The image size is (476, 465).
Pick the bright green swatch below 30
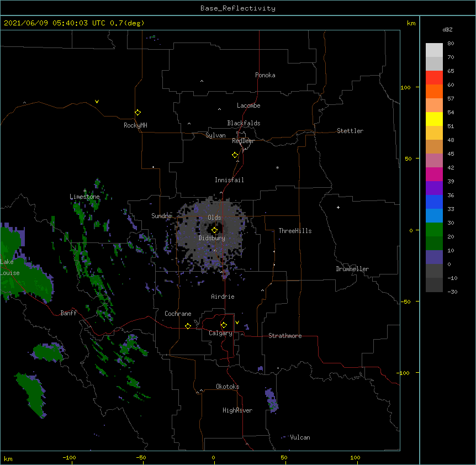click(434, 230)
